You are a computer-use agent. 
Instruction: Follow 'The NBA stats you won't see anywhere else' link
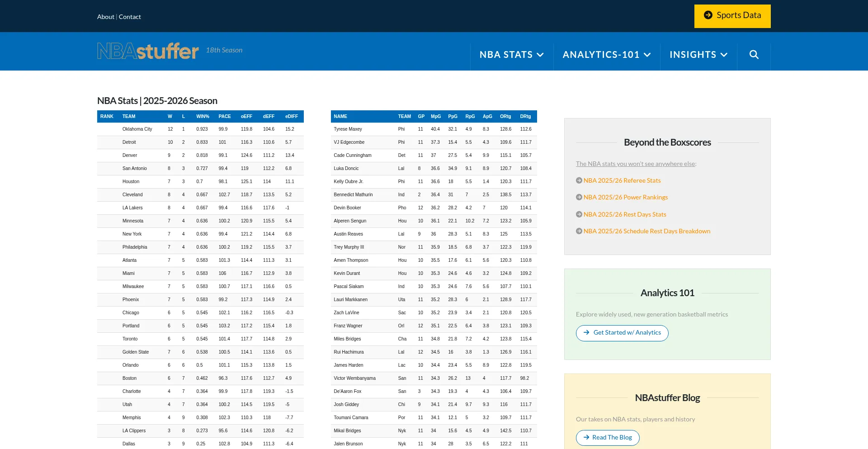pos(635,164)
